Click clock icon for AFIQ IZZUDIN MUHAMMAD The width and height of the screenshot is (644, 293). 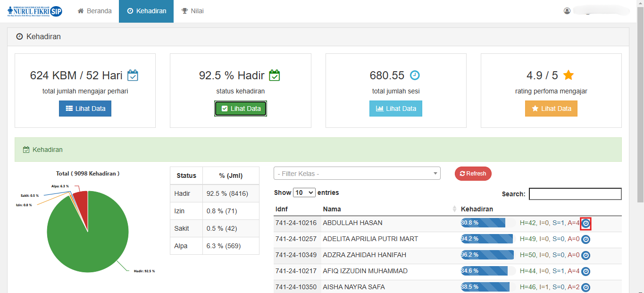point(585,271)
